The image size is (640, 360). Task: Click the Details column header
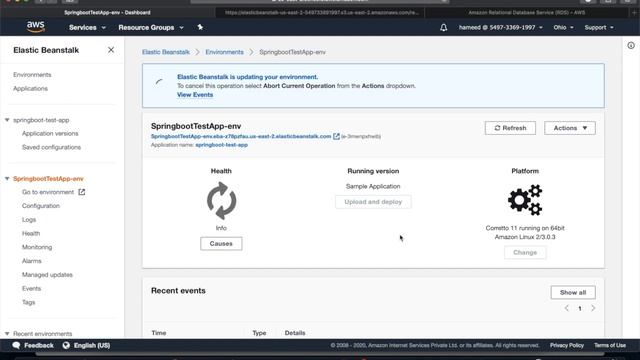tap(295, 333)
